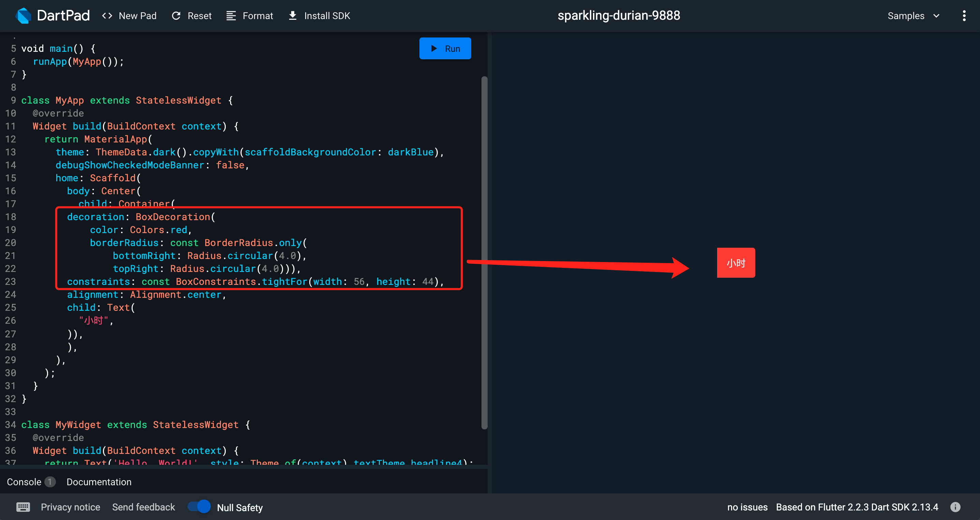This screenshot has width=980, height=520.
Task: Click the DartPad logo icon
Action: pyautogui.click(x=23, y=16)
